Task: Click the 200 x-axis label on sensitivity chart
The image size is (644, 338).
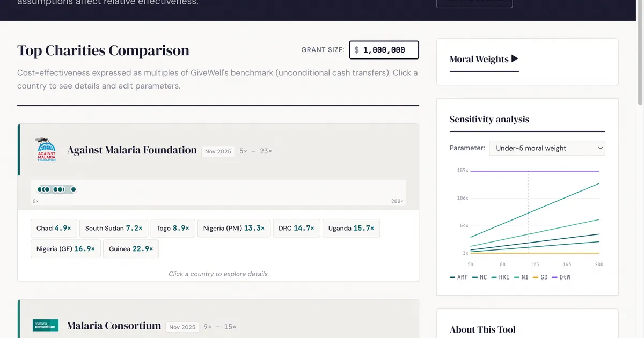Action: coord(599,264)
